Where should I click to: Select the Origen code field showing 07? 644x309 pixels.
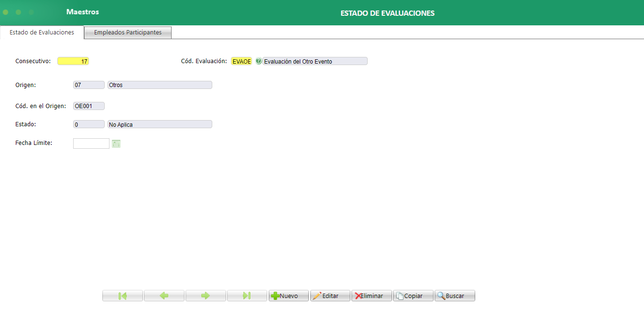coord(88,85)
